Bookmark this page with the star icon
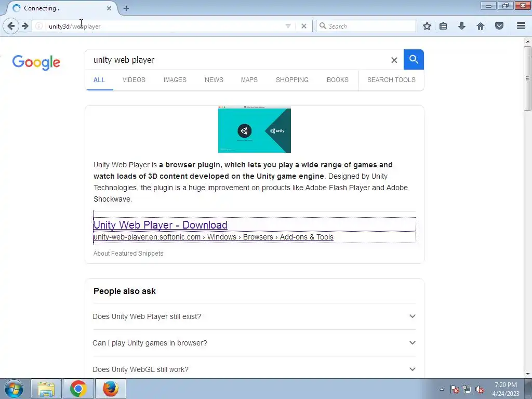The image size is (532, 399). tap(427, 26)
